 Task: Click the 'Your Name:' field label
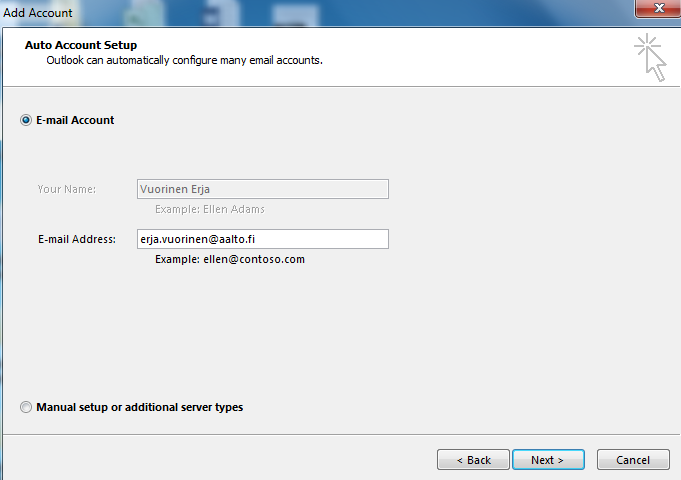coord(66,189)
